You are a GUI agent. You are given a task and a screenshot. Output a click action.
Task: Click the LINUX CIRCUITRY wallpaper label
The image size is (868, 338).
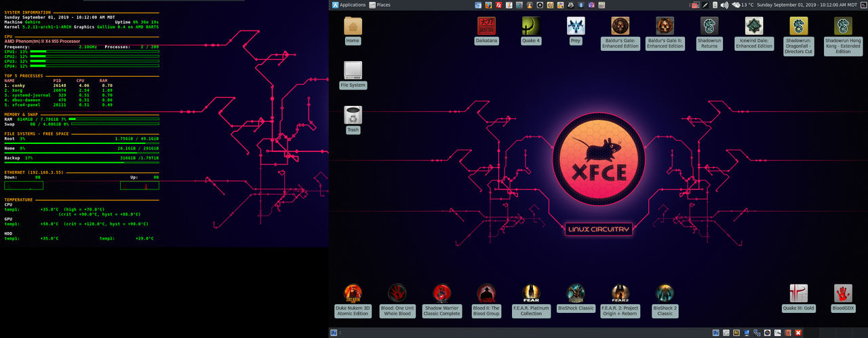(x=599, y=229)
